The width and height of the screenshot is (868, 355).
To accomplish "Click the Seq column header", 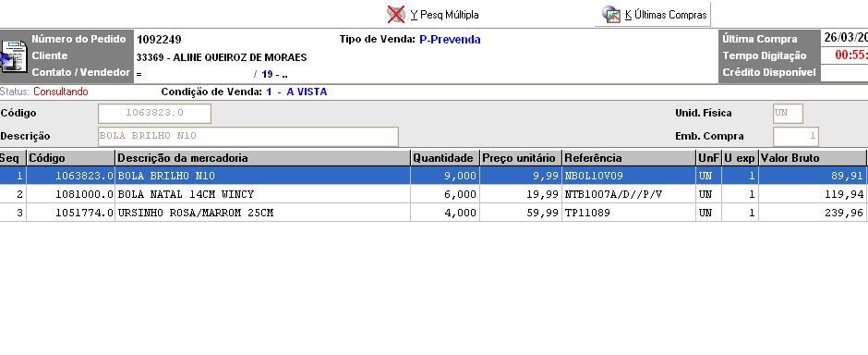I will pyautogui.click(x=13, y=158).
